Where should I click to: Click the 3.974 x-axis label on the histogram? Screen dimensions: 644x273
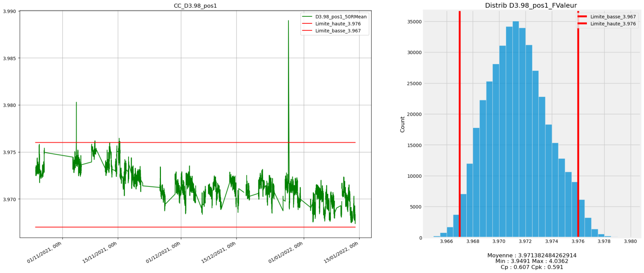(x=552, y=241)
